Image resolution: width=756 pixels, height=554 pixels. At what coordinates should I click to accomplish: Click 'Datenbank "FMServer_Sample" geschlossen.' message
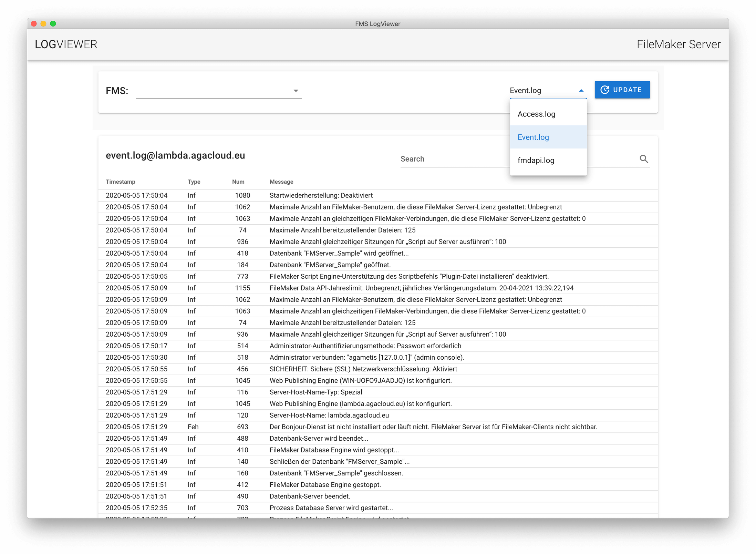pos(336,473)
